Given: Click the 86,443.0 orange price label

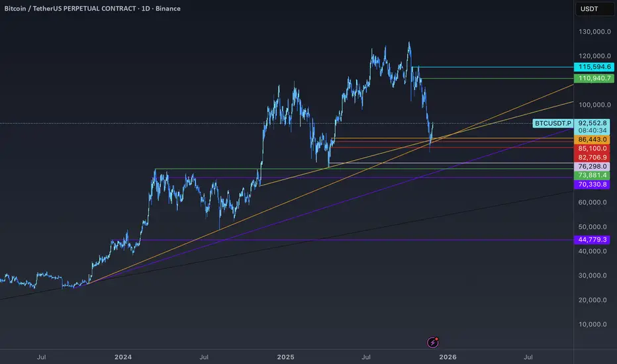Looking at the screenshot, I should point(593,139).
